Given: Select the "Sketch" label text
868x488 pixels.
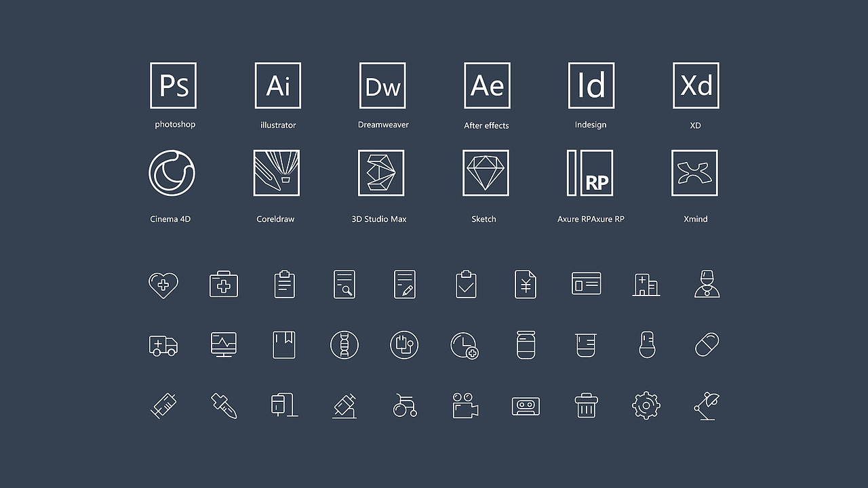Looking at the screenshot, I should point(484,219).
